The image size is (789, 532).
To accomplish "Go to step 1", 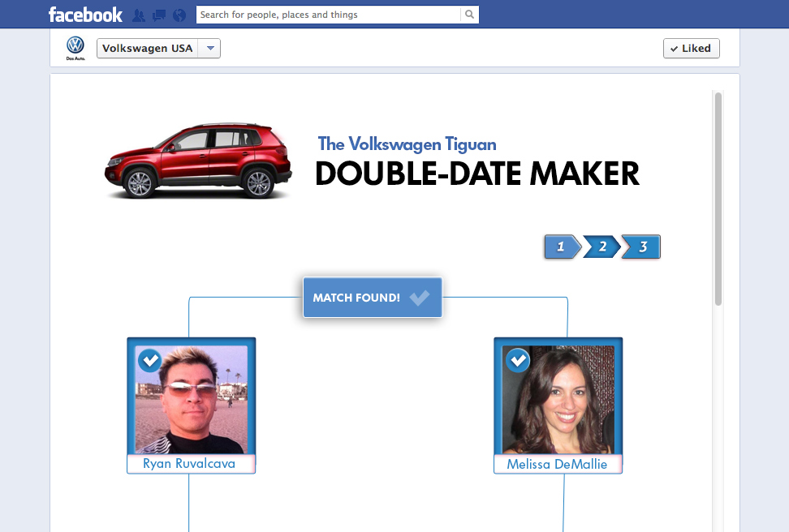I will [x=562, y=247].
